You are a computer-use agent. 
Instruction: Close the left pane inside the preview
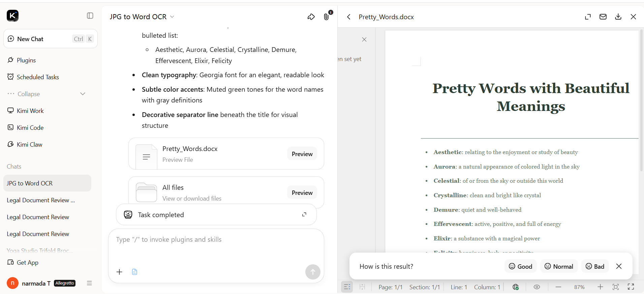click(x=364, y=39)
